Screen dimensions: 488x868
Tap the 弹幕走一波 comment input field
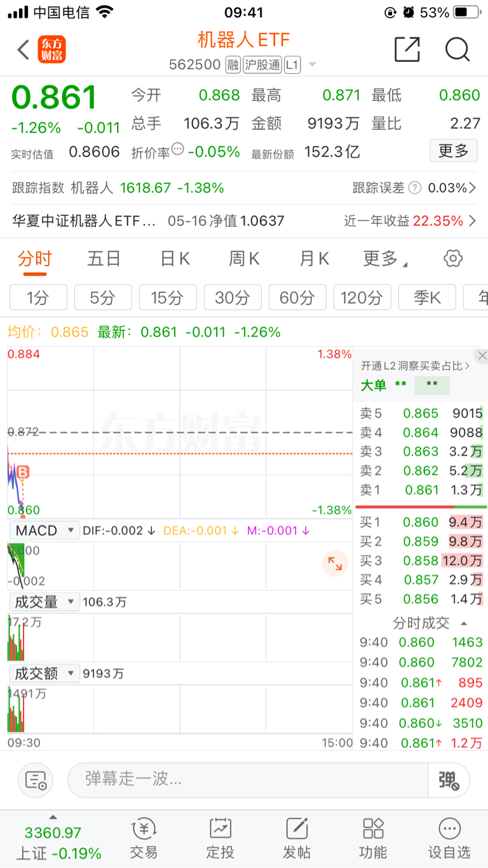pyautogui.click(x=248, y=780)
